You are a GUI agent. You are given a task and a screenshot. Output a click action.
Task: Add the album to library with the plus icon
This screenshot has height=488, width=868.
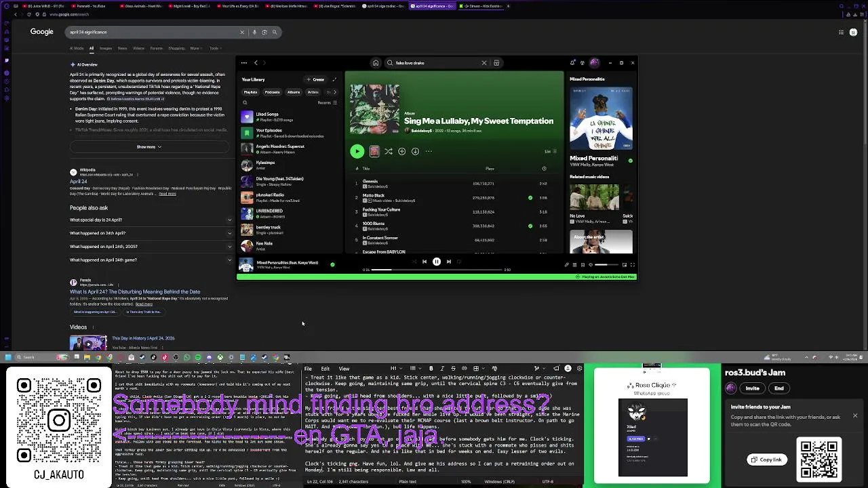coord(401,152)
